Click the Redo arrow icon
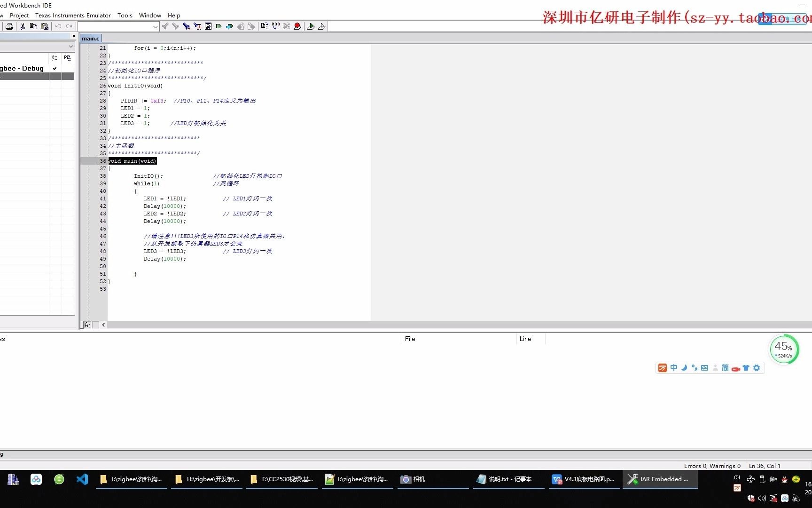The width and height of the screenshot is (812, 508). (x=69, y=26)
